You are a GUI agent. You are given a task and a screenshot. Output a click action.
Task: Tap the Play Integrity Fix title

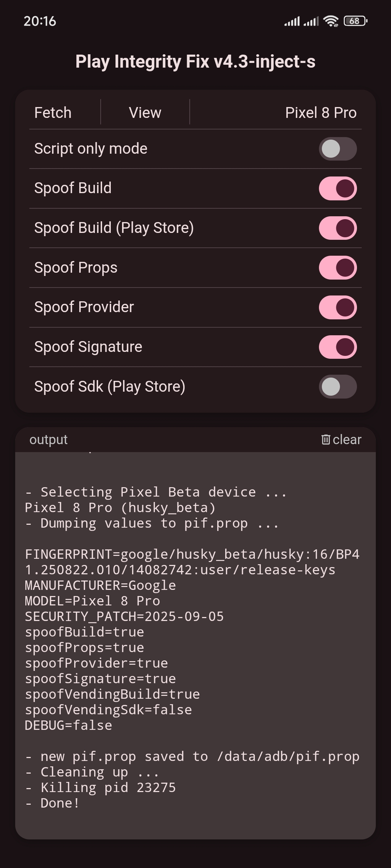click(x=195, y=61)
